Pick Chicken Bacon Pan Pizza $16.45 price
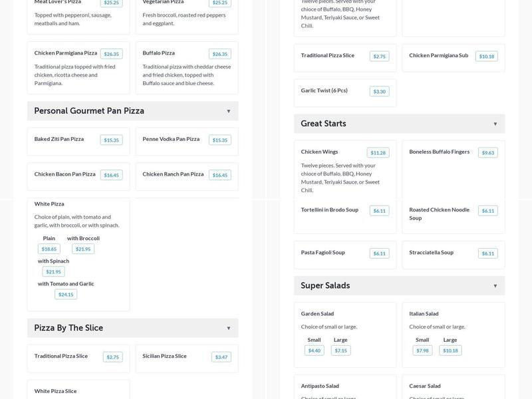This screenshot has width=532, height=399. pyautogui.click(x=111, y=175)
